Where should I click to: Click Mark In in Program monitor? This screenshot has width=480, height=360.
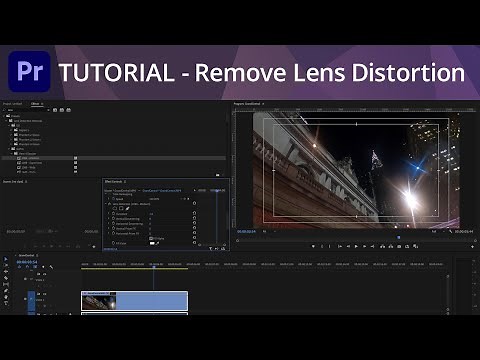tap(322, 246)
